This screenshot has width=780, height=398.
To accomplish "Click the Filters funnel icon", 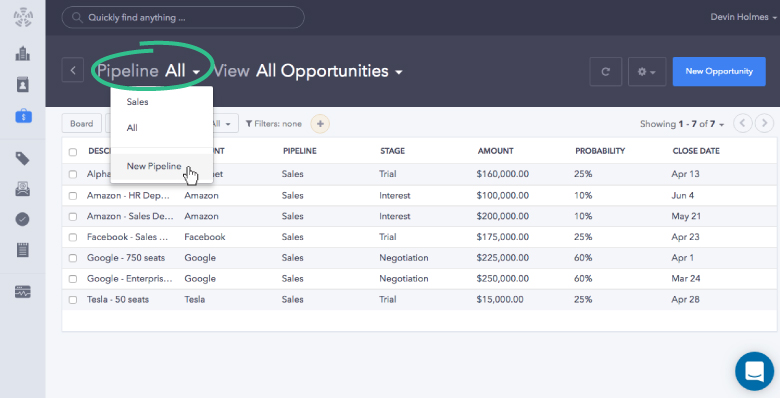I will (x=249, y=124).
